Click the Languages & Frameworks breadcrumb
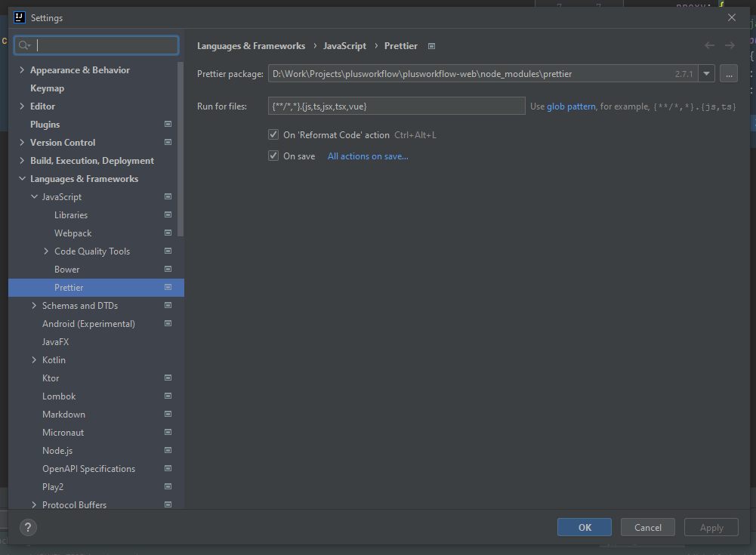Viewport: 756px width, 555px height. pyautogui.click(x=251, y=46)
